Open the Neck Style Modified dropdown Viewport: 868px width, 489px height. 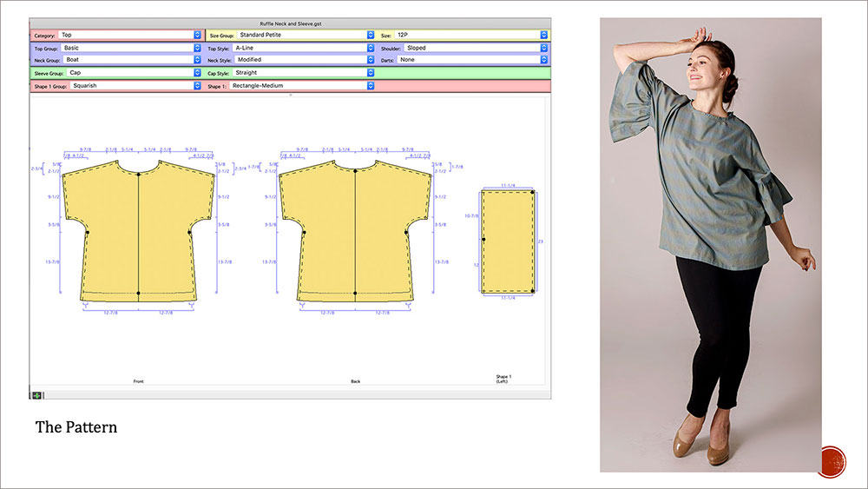(x=304, y=60)
